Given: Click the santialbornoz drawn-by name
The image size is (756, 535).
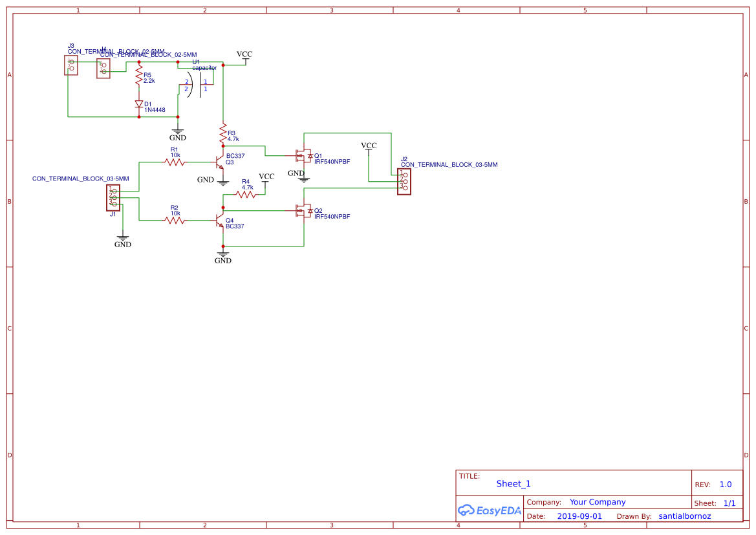Looking at the screenshot, I should [685, 516].
